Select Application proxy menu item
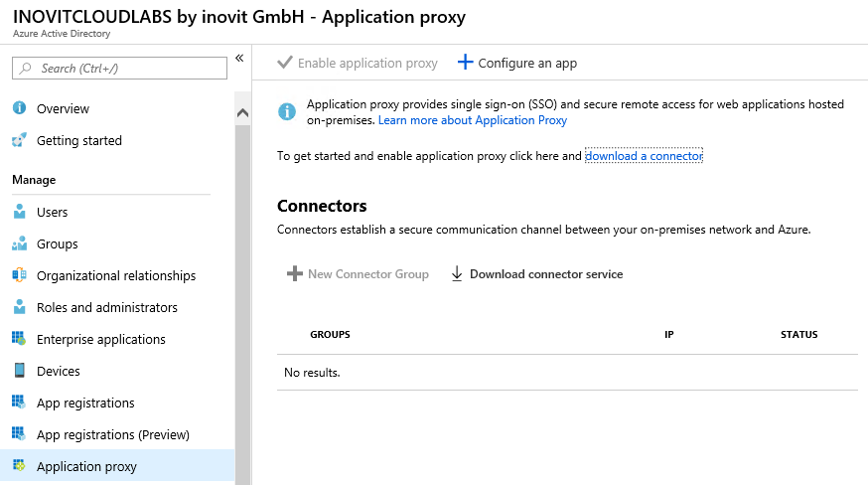 (117, 465)
